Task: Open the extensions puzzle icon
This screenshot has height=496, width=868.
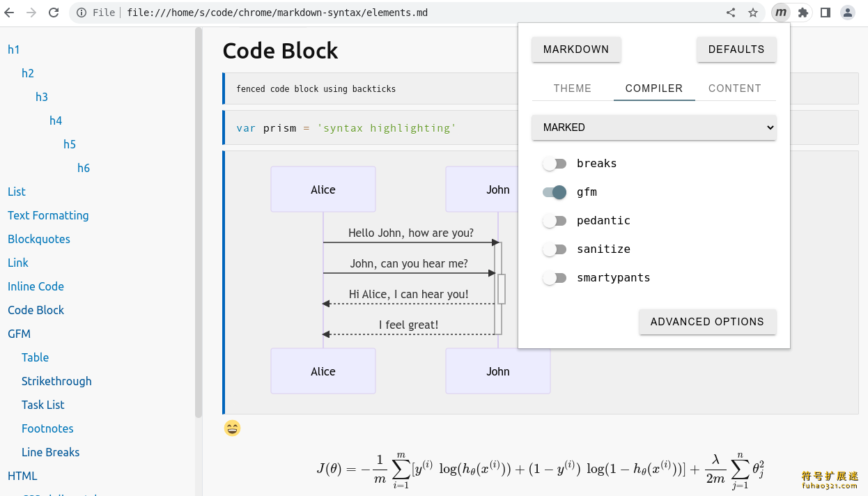Action: point(803,13)
